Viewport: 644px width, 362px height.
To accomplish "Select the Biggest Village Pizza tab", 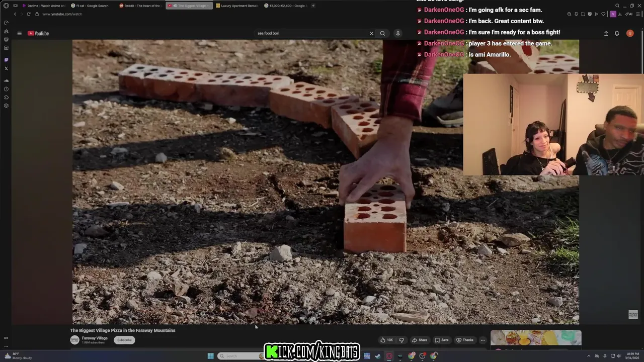I will click(189, 6).
